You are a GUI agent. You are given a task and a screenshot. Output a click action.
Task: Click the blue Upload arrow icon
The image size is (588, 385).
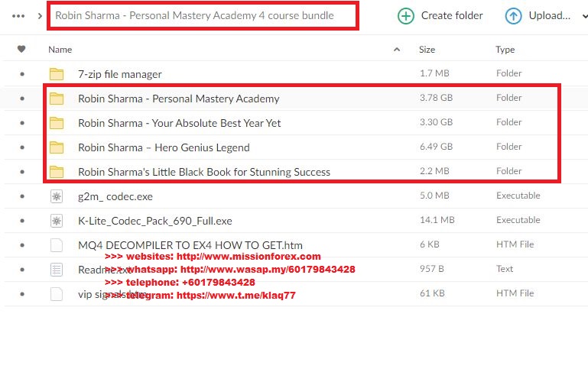pos(513,16)
